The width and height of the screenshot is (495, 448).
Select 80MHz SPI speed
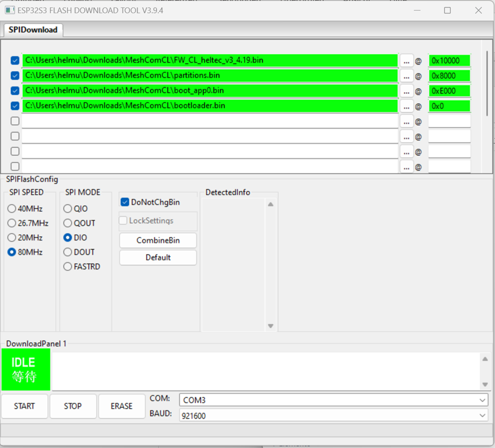point(25,252)
